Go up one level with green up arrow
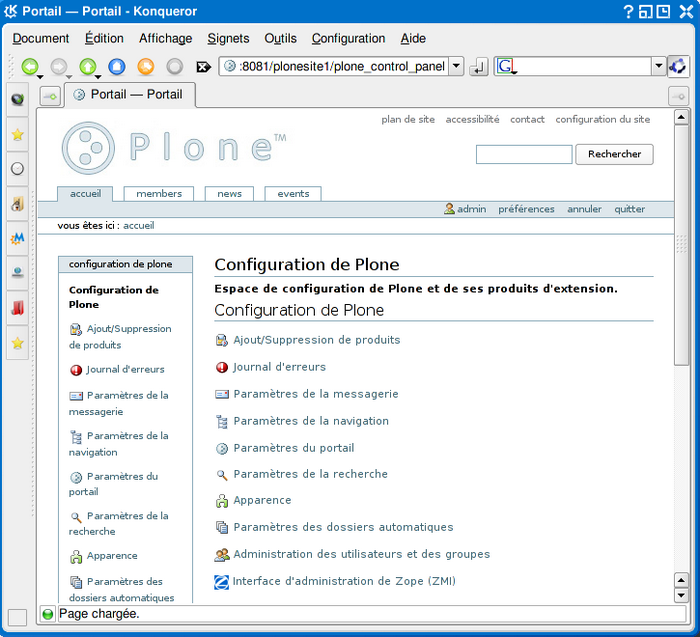 coord(88,67)
